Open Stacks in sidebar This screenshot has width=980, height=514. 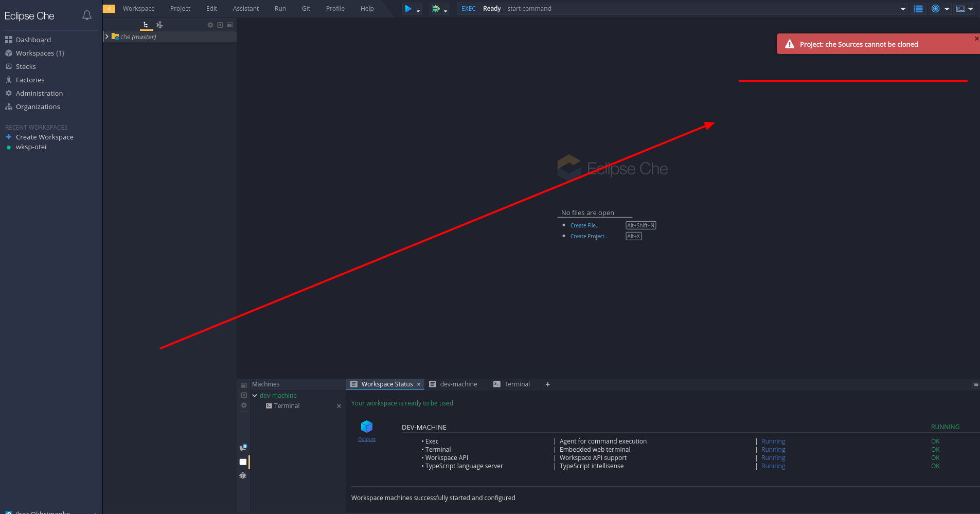(26, 66)
